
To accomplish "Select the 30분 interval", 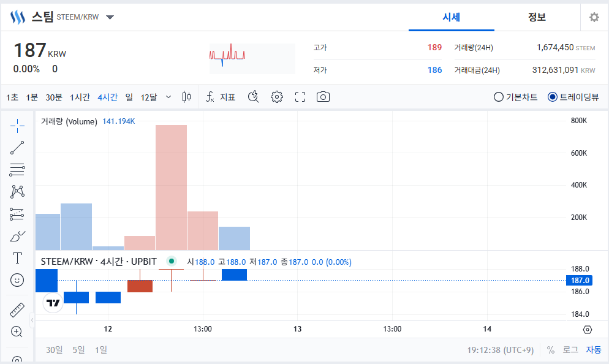I will [54, 97].
